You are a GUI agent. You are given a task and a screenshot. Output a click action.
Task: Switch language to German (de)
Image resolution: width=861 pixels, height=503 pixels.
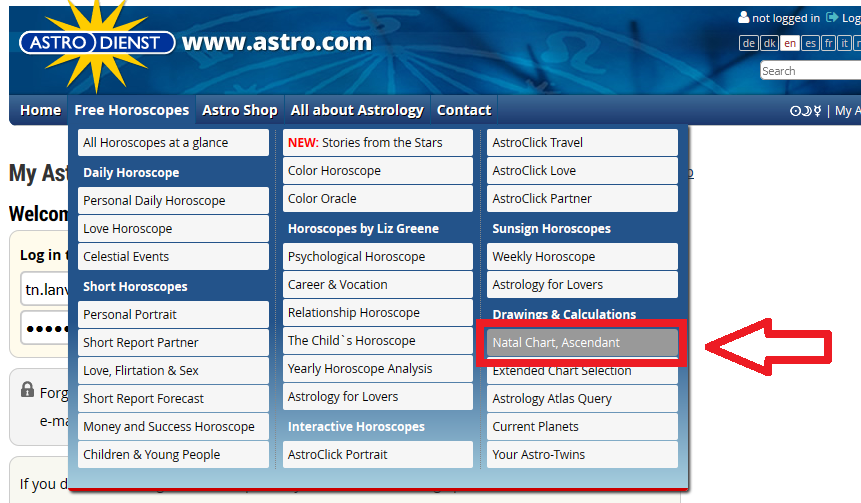[748, 43]
